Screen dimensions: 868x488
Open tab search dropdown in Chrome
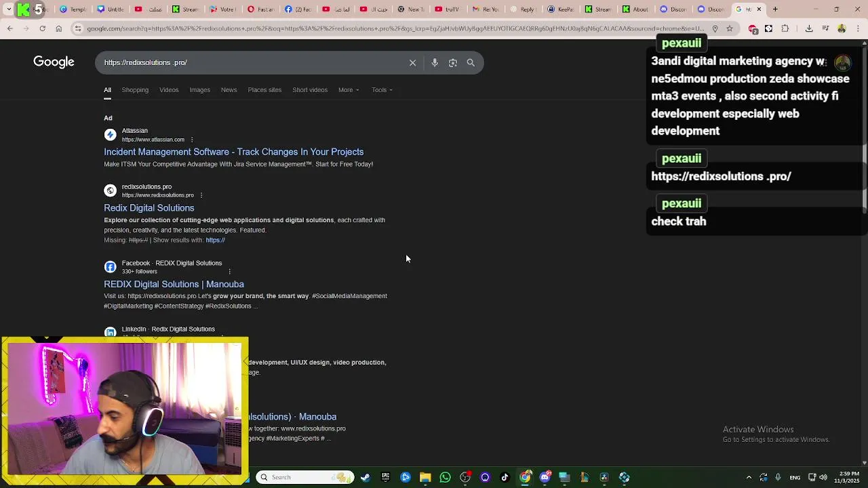(9, 9)
